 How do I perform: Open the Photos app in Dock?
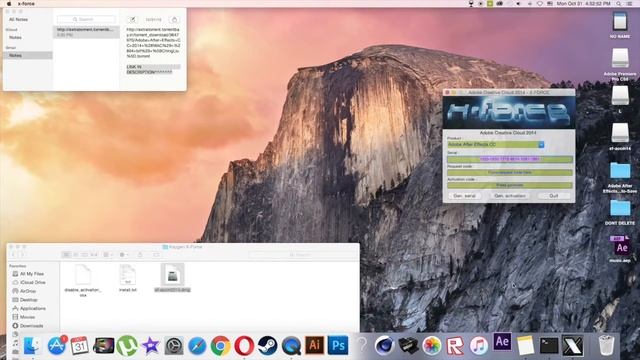[431, 346]
